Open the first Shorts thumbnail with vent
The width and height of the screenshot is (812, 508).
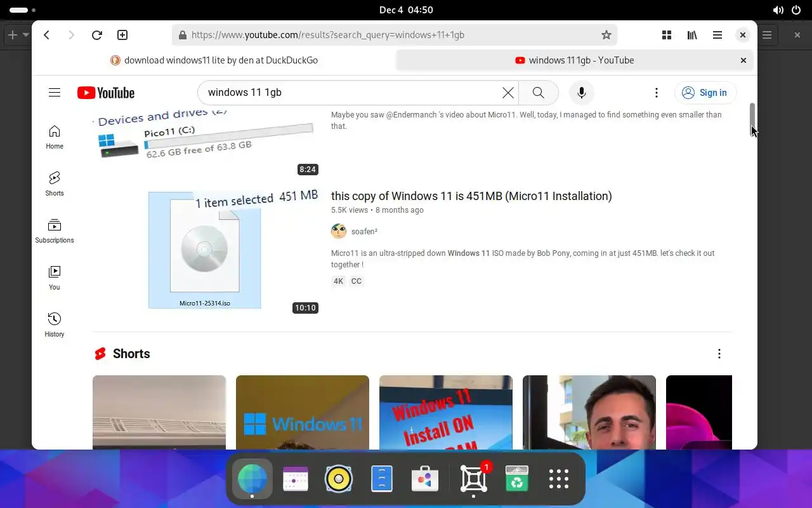point(159,412)
